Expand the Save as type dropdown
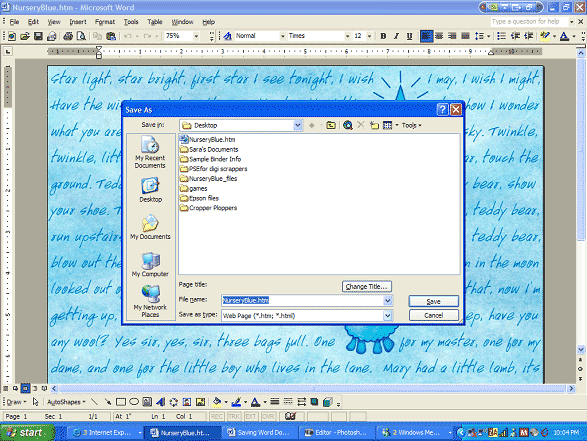Image resolution: width=587 pixels, height=441 pixels. [x=388, y=316]
